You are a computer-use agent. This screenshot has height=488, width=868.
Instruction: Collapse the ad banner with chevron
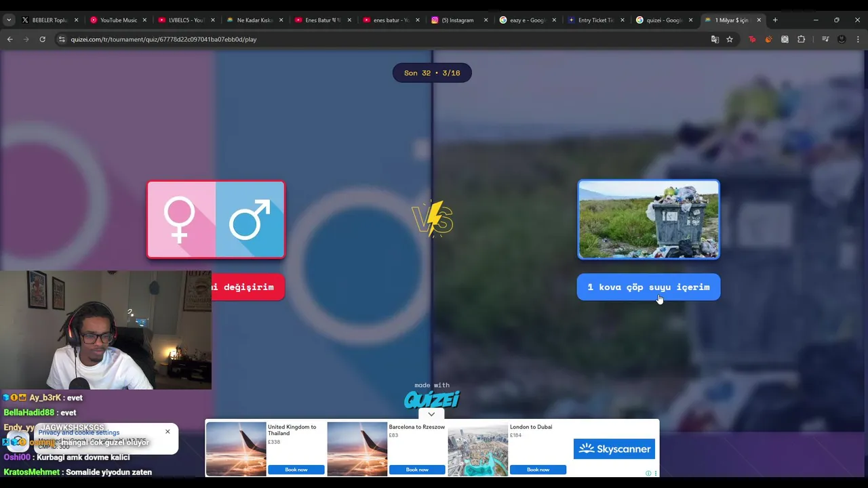[x=431, y=414]
